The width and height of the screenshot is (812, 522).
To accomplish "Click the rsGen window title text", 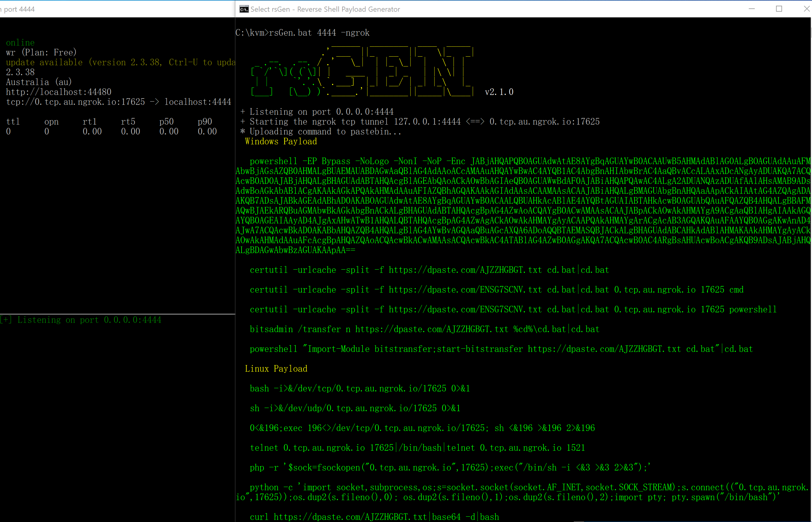I will tap(325, 9).
